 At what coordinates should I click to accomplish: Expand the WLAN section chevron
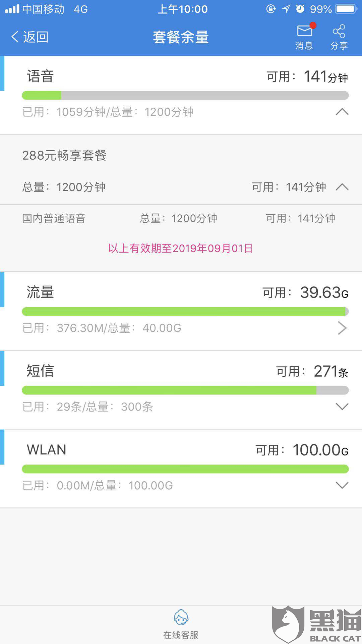coord(342,485)
